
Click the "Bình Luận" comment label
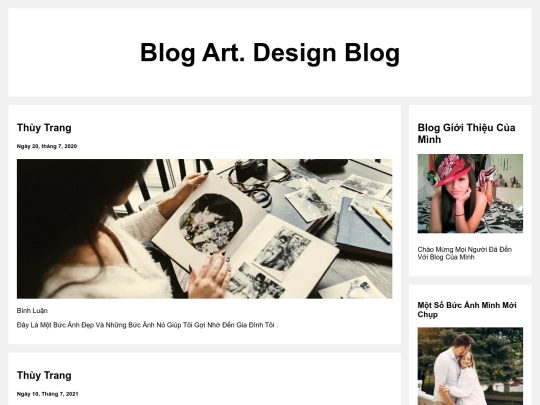(x=32, y=311)
